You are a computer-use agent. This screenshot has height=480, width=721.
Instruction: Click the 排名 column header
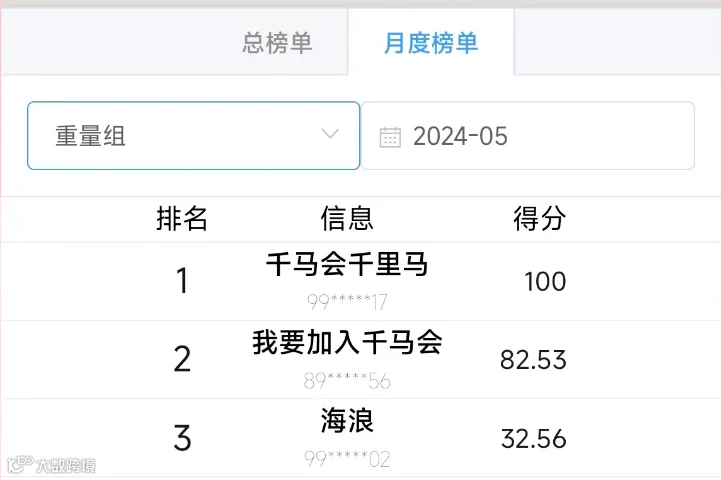(x=182, y=218)
